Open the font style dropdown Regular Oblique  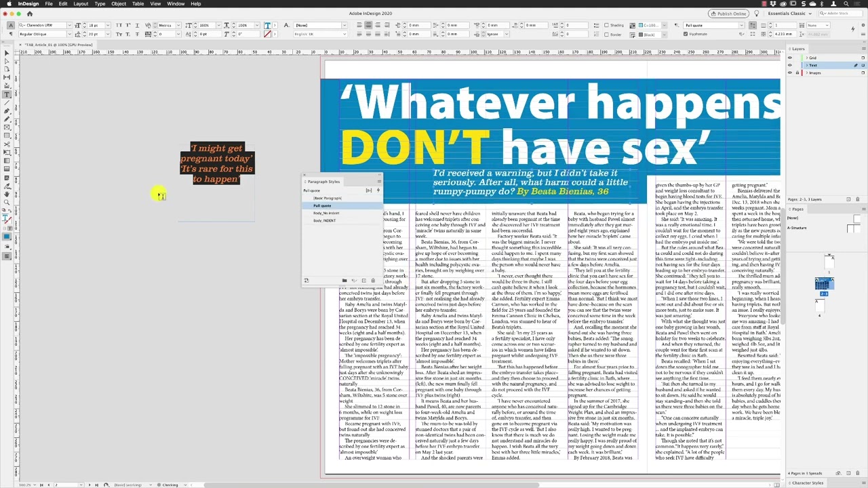tap(68, 34)
